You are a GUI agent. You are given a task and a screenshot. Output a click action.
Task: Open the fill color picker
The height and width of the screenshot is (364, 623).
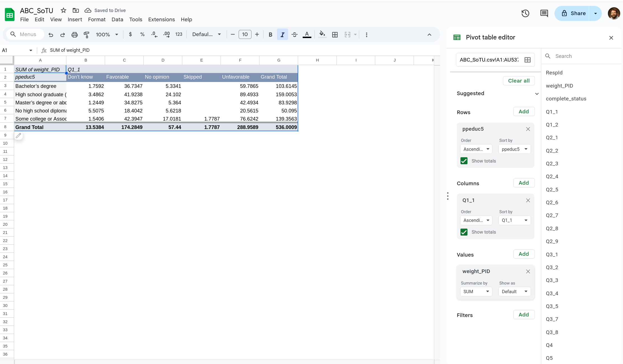[x=322, y=34]
